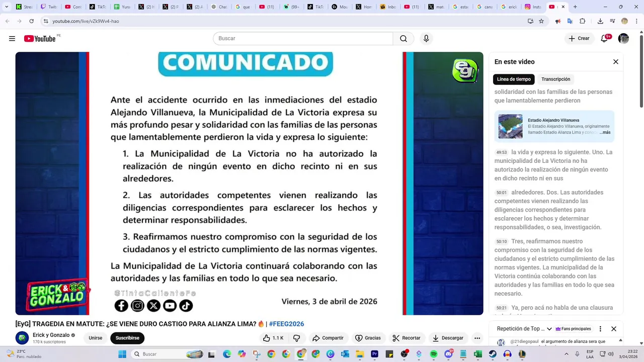This screenshot has width=644, height=362.
Task: Switch to the Inbox browser tab
Action: point(388,7)
